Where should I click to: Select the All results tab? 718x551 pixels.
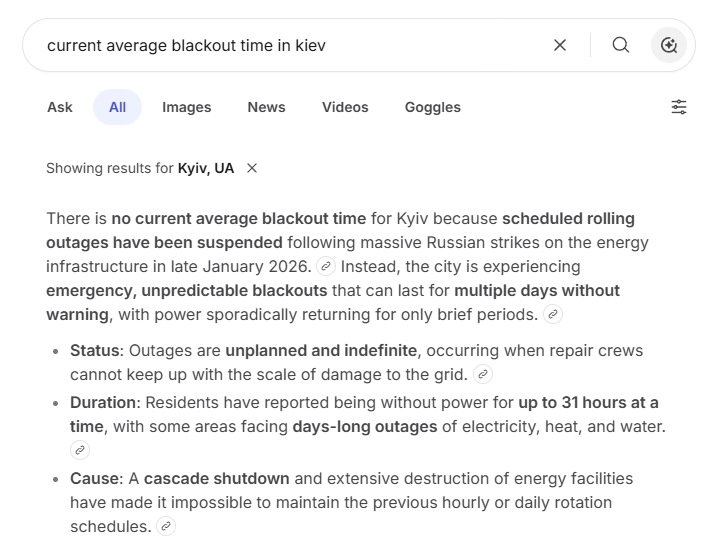(117, 107)
